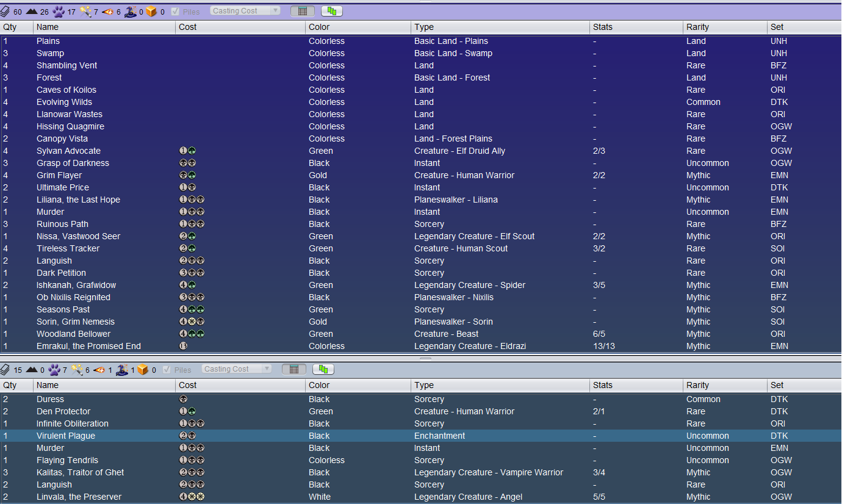Select the Caves of Koilos row
The width and height of the screenshot is (842, 504).
point(420,90)
